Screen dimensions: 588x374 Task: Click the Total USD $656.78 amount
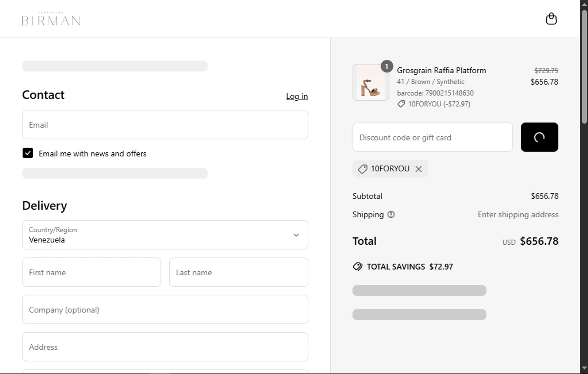point(539,241)
